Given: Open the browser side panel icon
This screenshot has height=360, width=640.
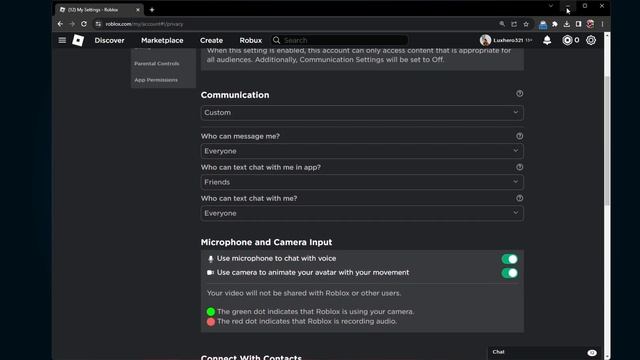Looking at the screenshot, I should [x=578, y=24].
